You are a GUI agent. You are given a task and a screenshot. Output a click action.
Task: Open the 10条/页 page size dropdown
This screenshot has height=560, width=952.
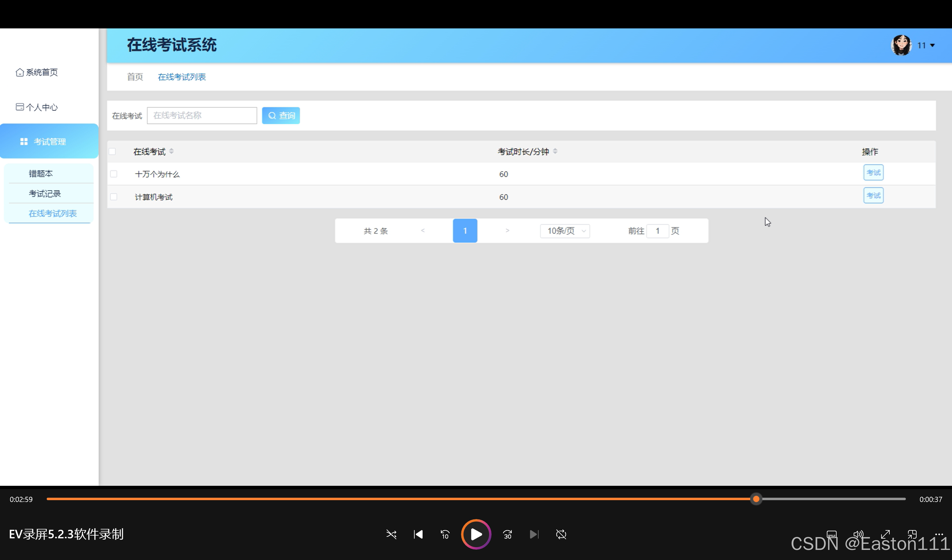click(x=565, y=231)
